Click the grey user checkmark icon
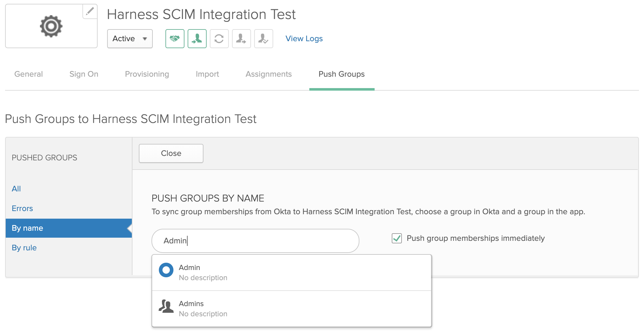The image size is (644, 334). tap(264, 39)
